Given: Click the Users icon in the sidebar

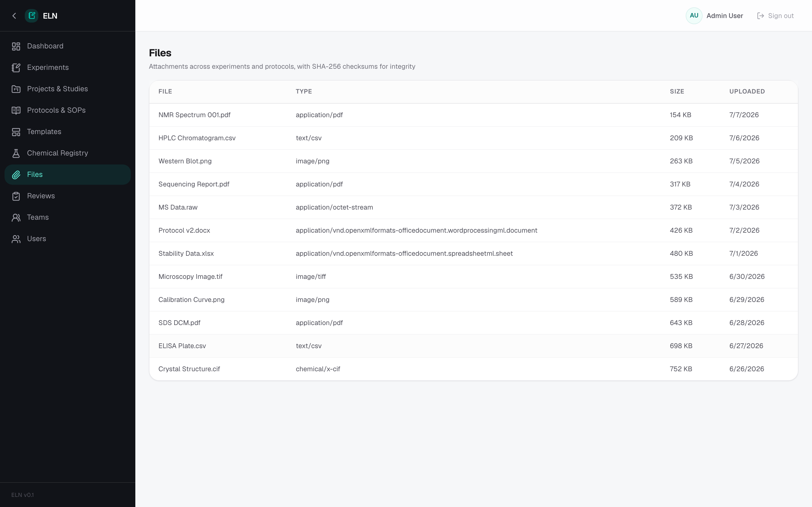Looking at the screenshot, I should (x=16, y=239).
